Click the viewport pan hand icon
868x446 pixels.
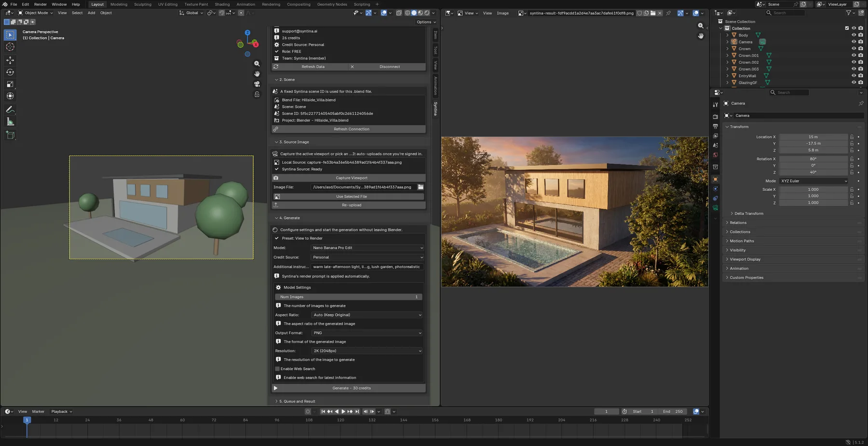257,74
